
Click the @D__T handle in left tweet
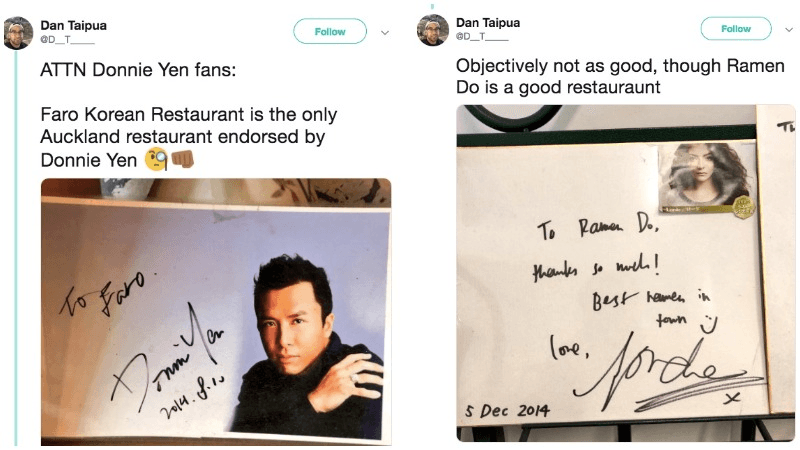tap(67, 41)
